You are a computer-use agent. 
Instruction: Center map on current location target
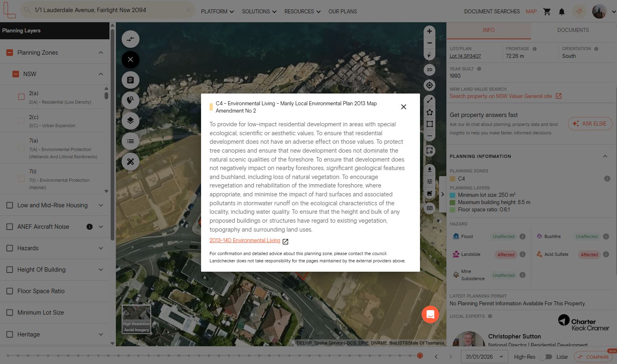click(x=429, y=85)
